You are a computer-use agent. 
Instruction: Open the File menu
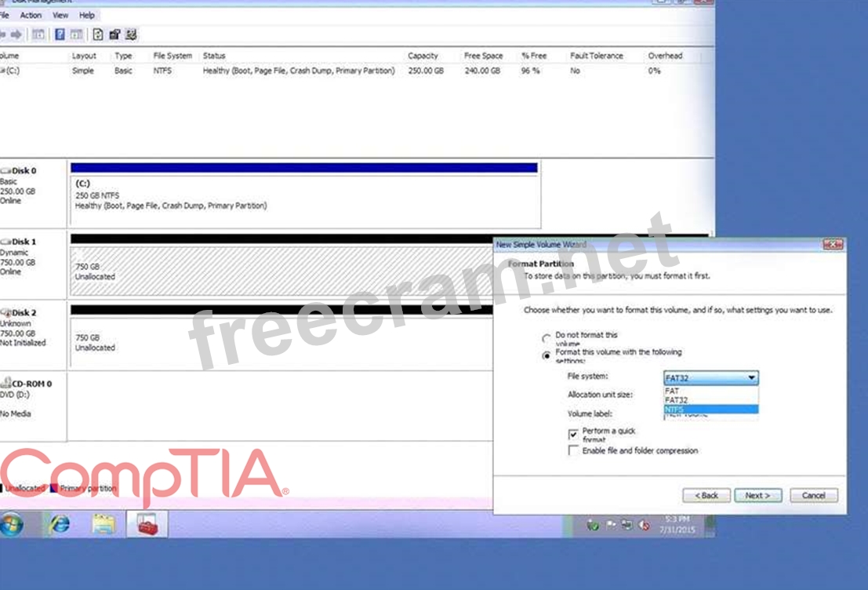(x=5, y=15)
